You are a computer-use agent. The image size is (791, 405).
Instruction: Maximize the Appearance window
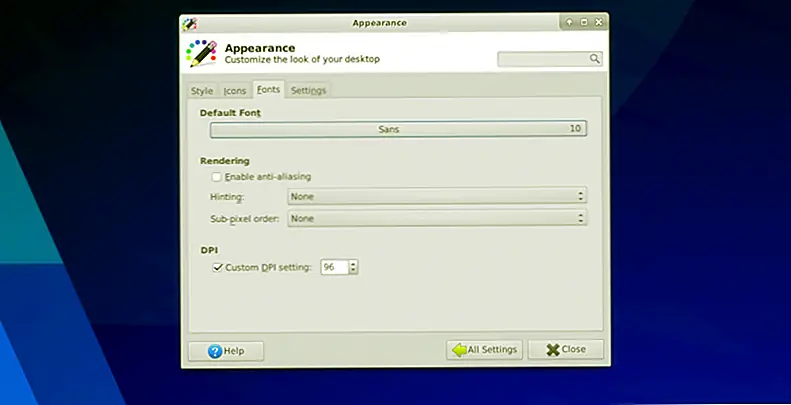pyautogui.click(x=584, y=22)
